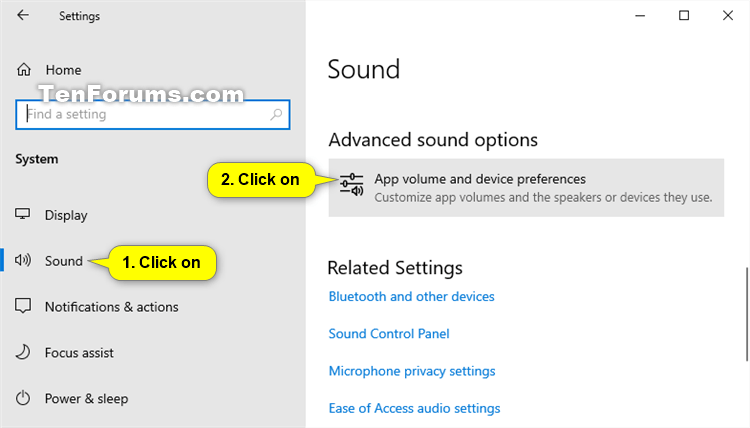Click the Sound speaker icon in sidebar
Viewport: 750px width, 428px height.
(x=22, y=260)
